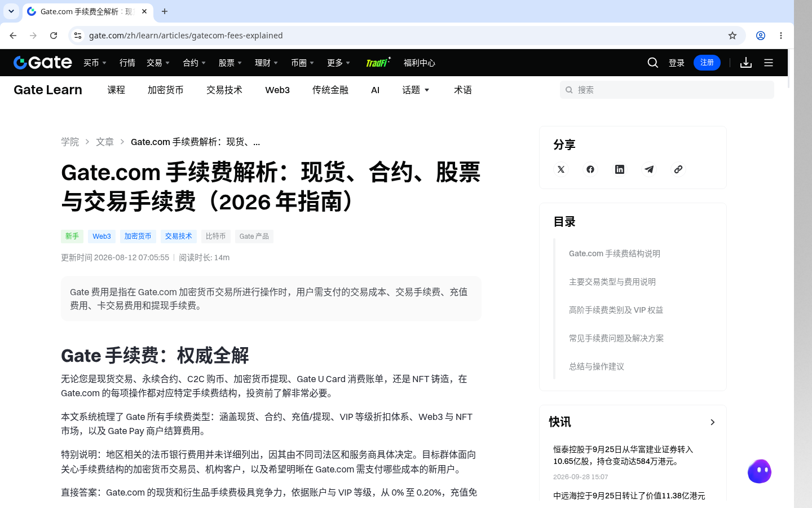Expand the 合约 dropdown menu

(x=195, y=63)
